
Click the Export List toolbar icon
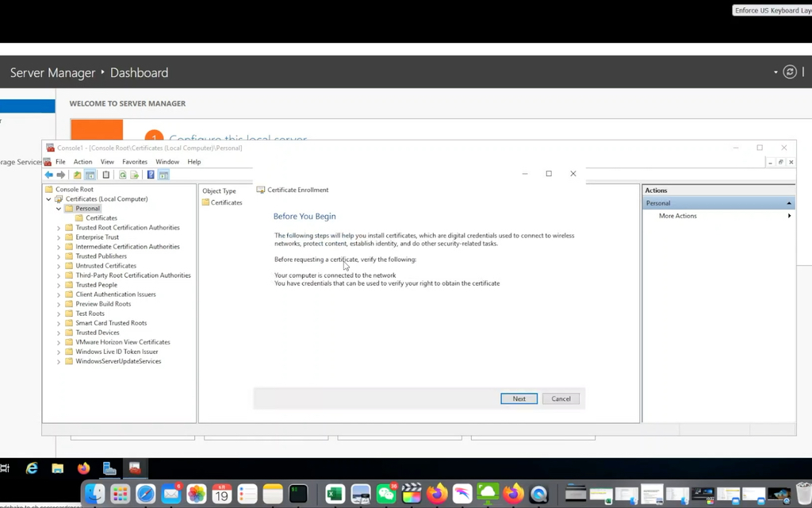coord(135,175)
